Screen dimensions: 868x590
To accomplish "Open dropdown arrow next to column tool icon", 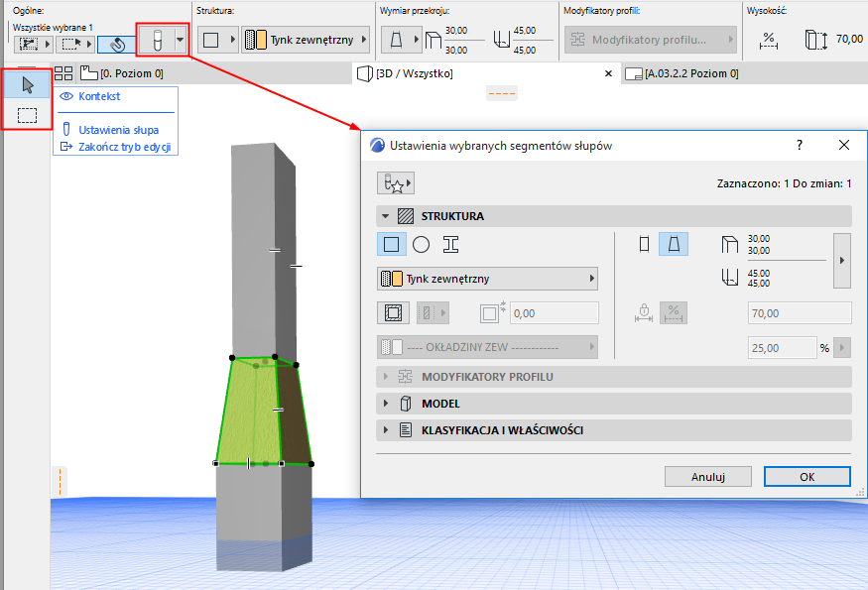I will [180, 40].
